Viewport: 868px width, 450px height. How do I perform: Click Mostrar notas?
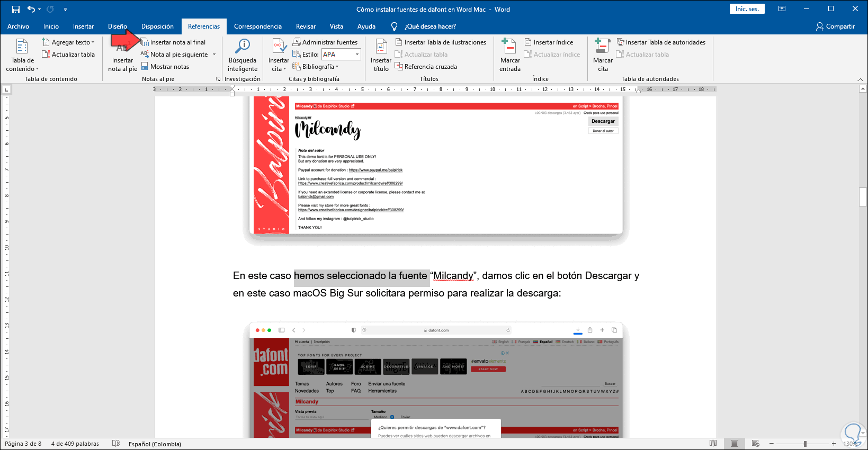coord(165,67)
